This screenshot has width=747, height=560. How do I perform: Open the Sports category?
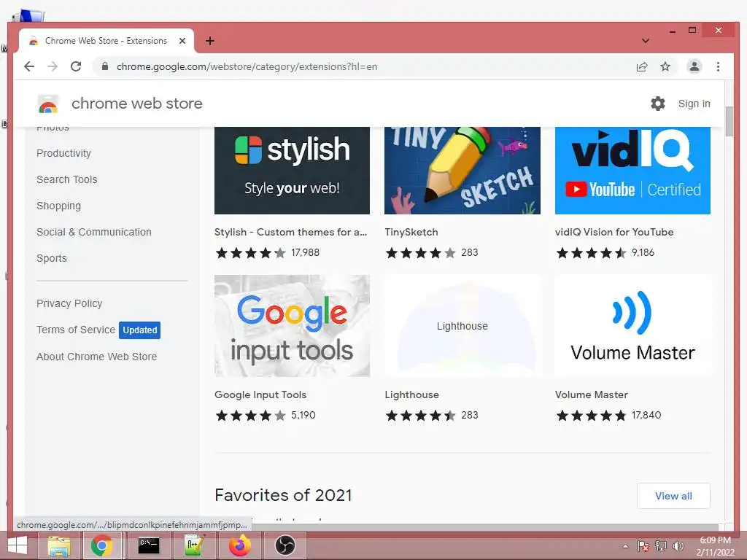pyautogui.click(x=52, y=258)
